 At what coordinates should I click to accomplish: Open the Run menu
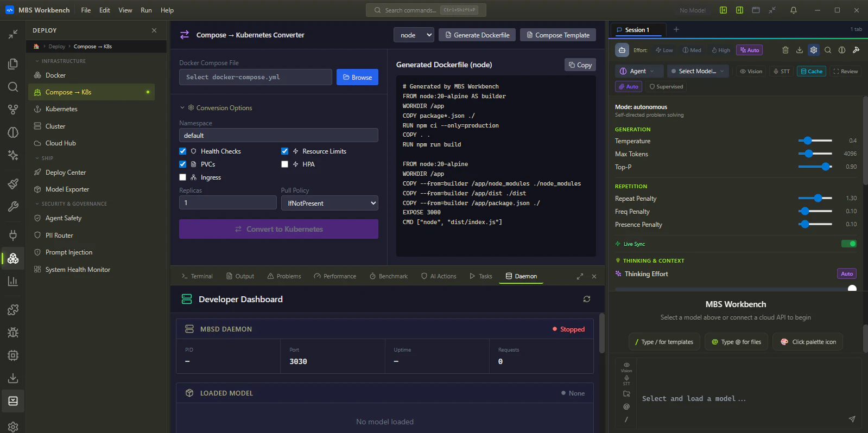[x=146, y=10]
